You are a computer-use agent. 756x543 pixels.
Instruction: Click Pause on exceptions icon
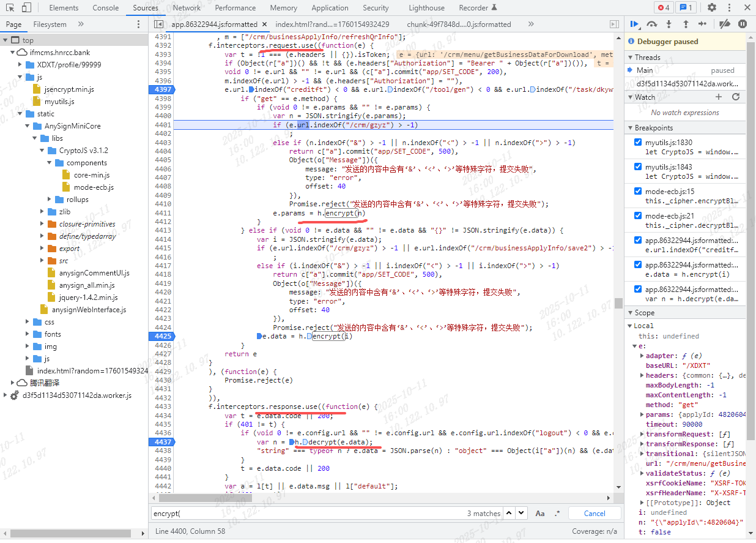[743, 24]
